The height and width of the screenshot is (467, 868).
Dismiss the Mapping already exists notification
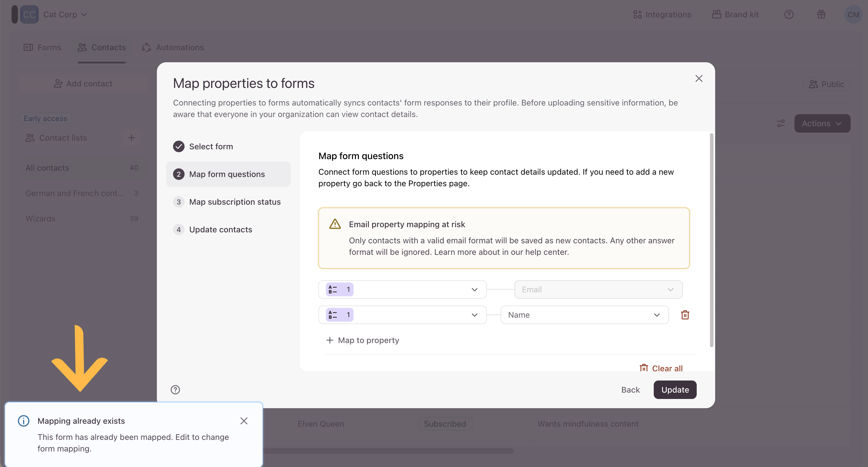[x=244, y=421]
